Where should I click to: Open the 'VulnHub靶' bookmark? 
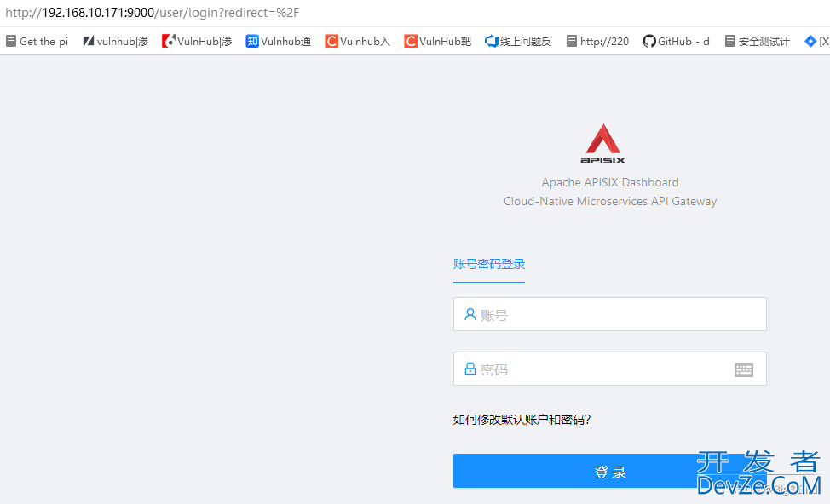tap(437, 41)
